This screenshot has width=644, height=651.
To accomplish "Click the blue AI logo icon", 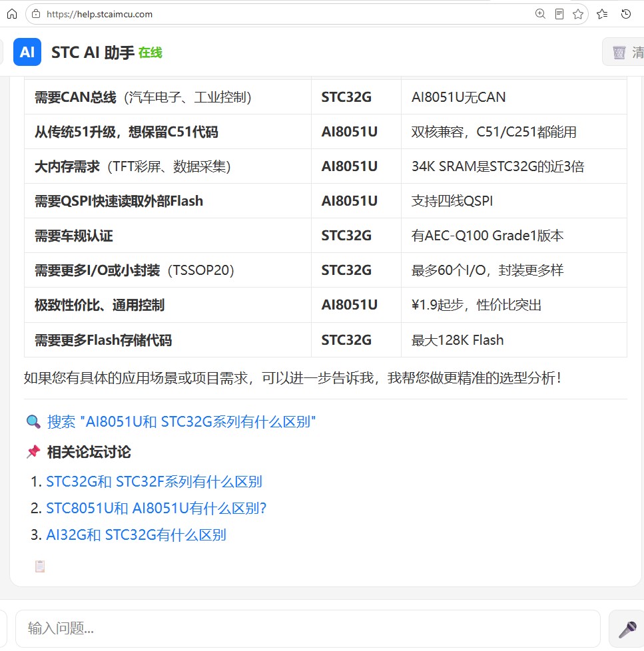I will 27,52.
